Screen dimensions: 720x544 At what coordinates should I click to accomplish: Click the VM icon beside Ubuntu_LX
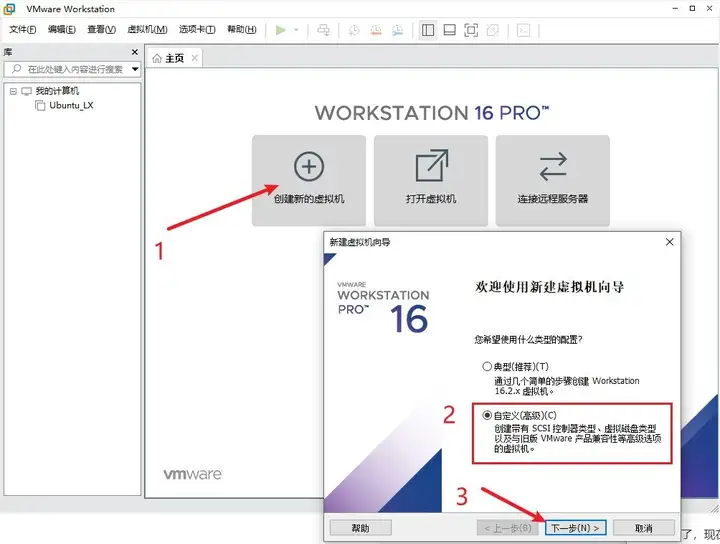pyautogui.click(x=40, y=105)
